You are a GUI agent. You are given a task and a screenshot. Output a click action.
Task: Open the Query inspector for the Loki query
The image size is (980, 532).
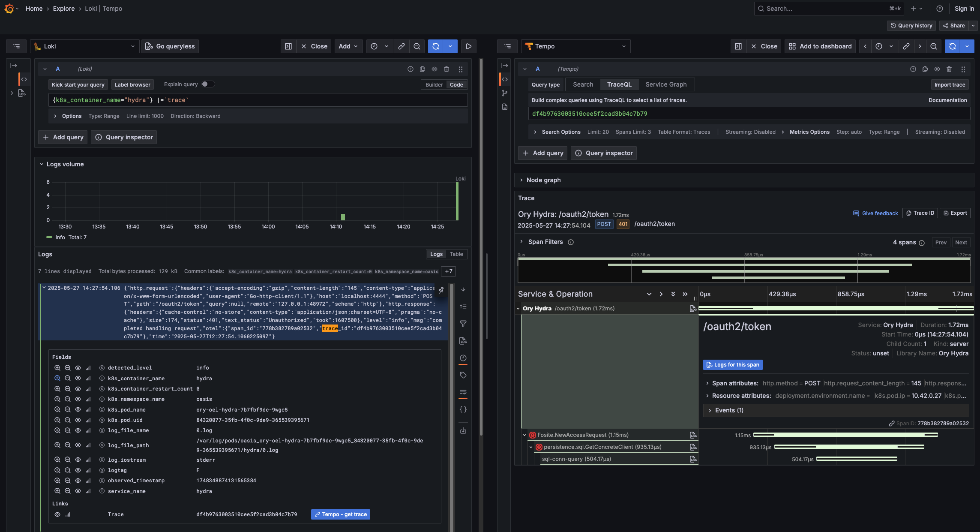pos(124,137)
